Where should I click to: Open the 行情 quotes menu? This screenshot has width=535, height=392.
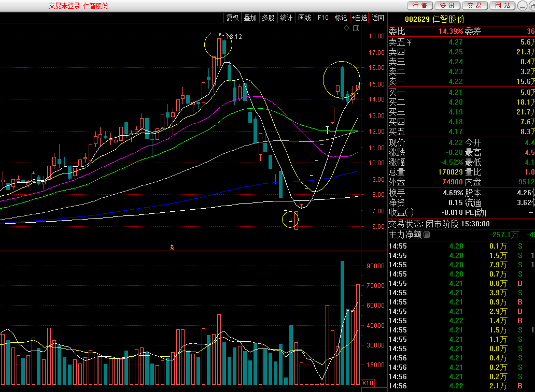pos(420,6)
